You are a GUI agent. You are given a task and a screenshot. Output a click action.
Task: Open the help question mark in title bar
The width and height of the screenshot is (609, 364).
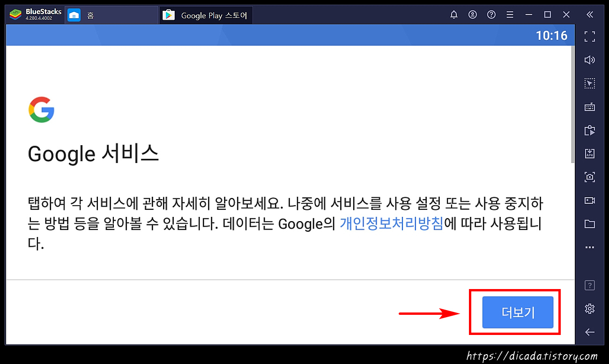point(491,15)
